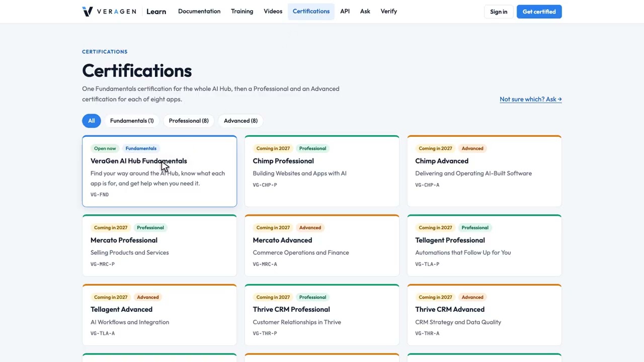Screen dimensions: 644x362
Task: Open the Mercato Professional certification card
Action: click(159, 245)
